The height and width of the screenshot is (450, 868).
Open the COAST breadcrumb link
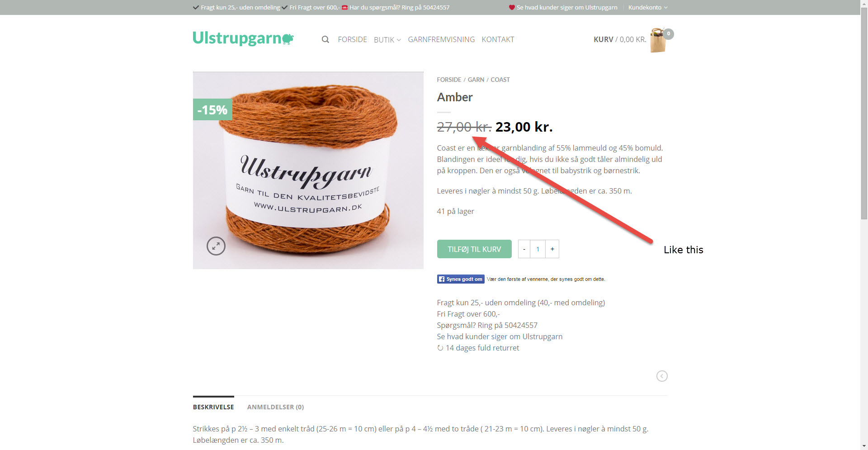[500, 80]
